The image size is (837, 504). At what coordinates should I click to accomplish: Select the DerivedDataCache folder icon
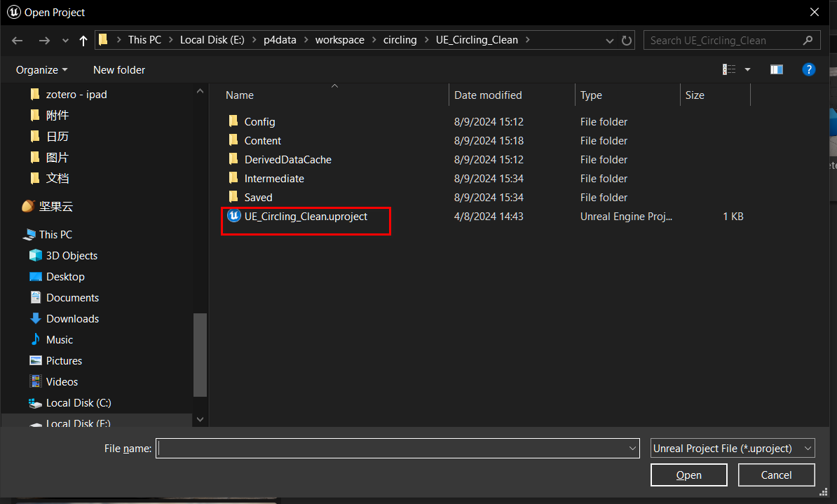click(233, 159)
